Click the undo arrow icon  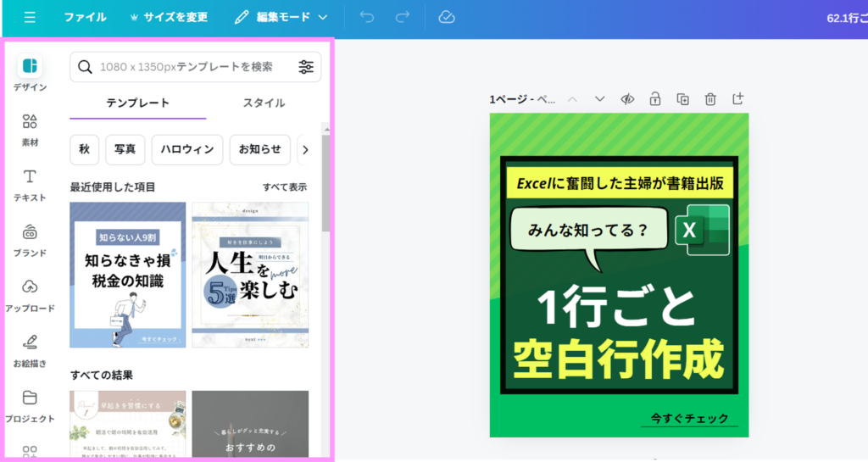click(366, 17)
